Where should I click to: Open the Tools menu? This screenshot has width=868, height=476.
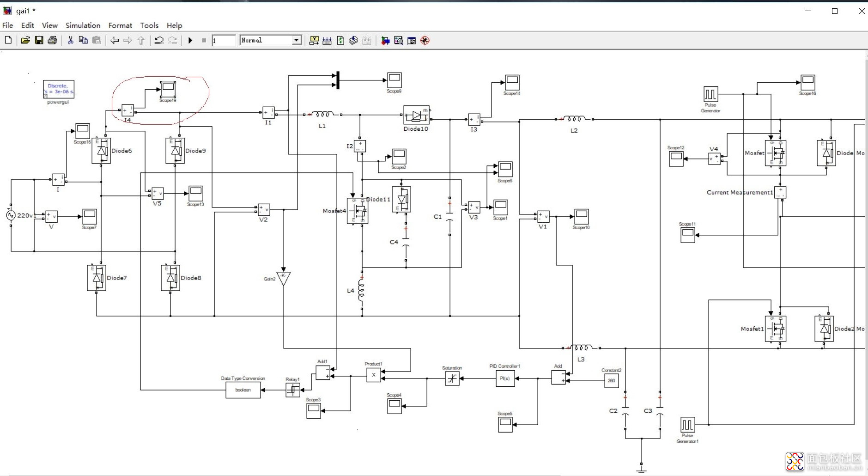[149, 25]
